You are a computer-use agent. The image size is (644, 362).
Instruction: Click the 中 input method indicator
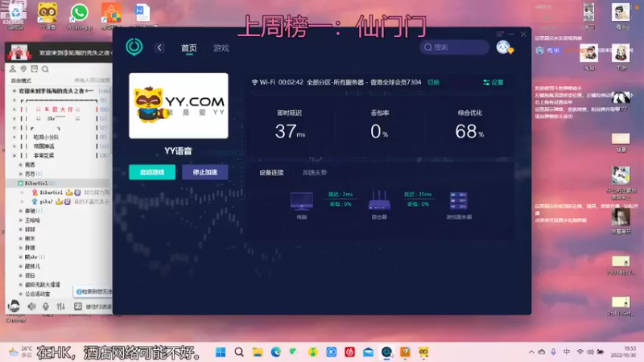[567, 352]
